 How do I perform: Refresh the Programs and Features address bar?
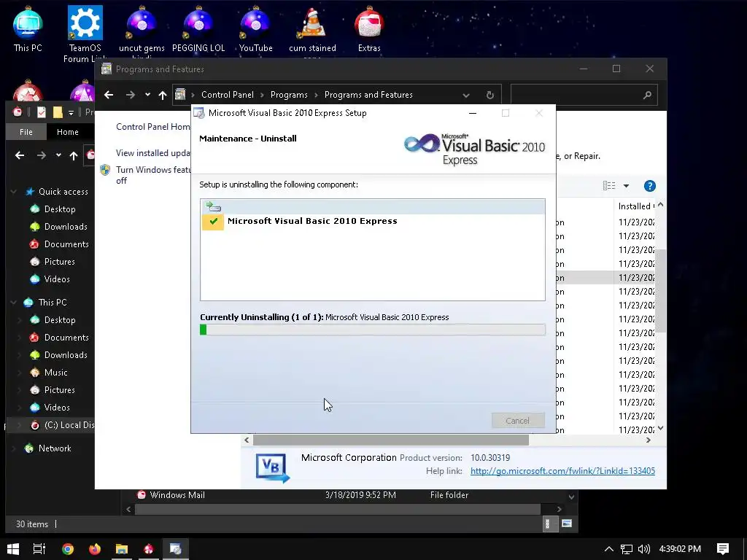(489, 95)
